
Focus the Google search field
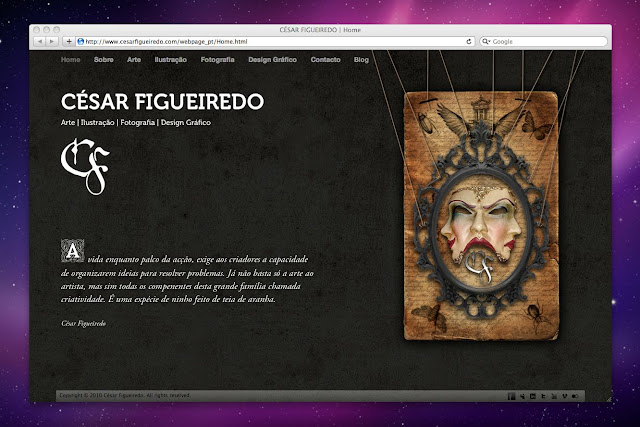[x=543, y=42]
